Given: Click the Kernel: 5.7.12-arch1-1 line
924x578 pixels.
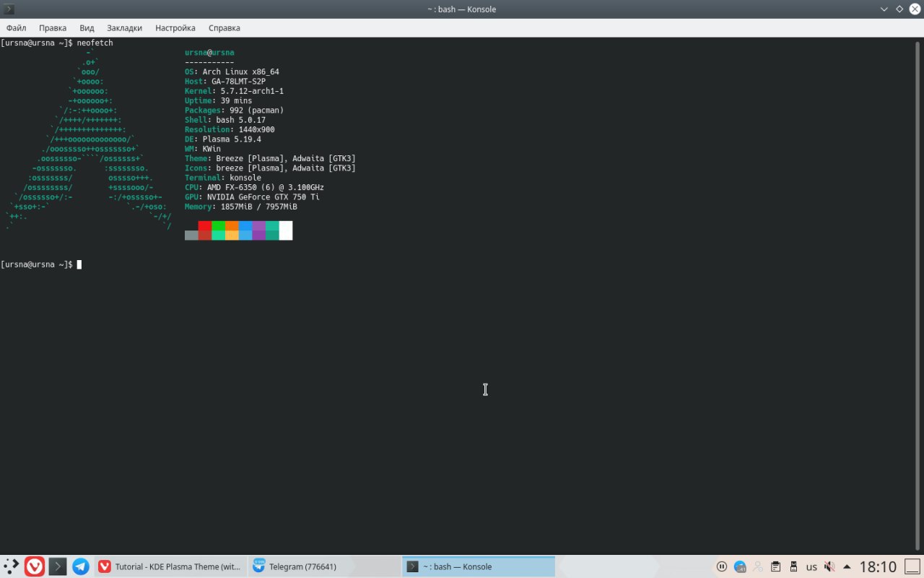Looking at the screenshot, I should tap(234, 91).
